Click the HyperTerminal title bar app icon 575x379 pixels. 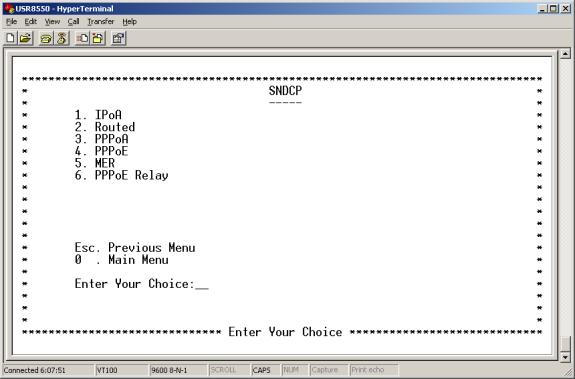point(9,8)
